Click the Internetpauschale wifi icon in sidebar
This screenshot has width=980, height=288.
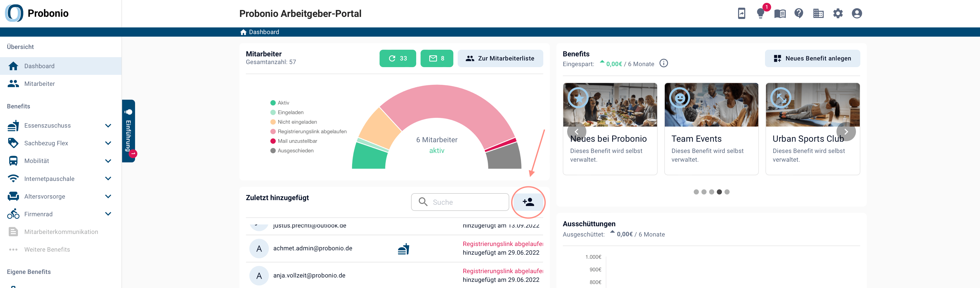point(13,178)
